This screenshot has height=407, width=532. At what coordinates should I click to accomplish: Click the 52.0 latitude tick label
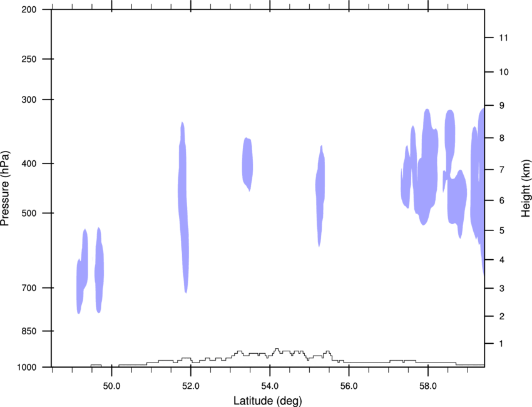(x=191, y=386)
